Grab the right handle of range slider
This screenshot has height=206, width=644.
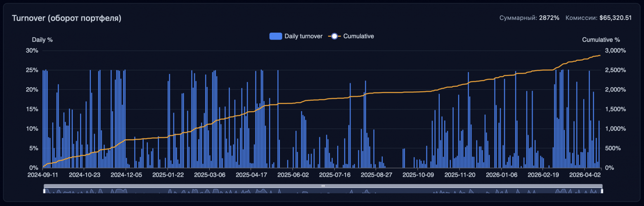[601, 191]
